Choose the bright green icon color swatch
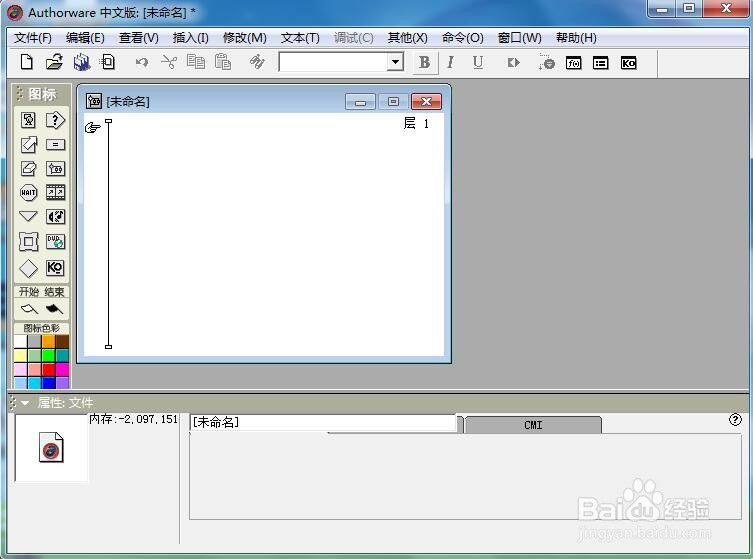This screenshot has width=753, height=559. [x=49, y=355]
